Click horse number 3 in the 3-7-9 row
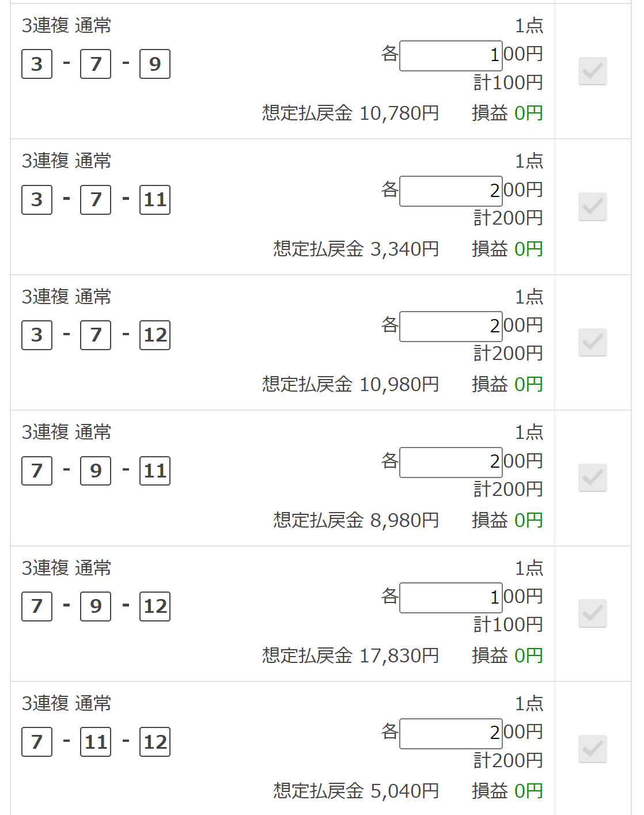Screen dimensions: 644x815 37,64
